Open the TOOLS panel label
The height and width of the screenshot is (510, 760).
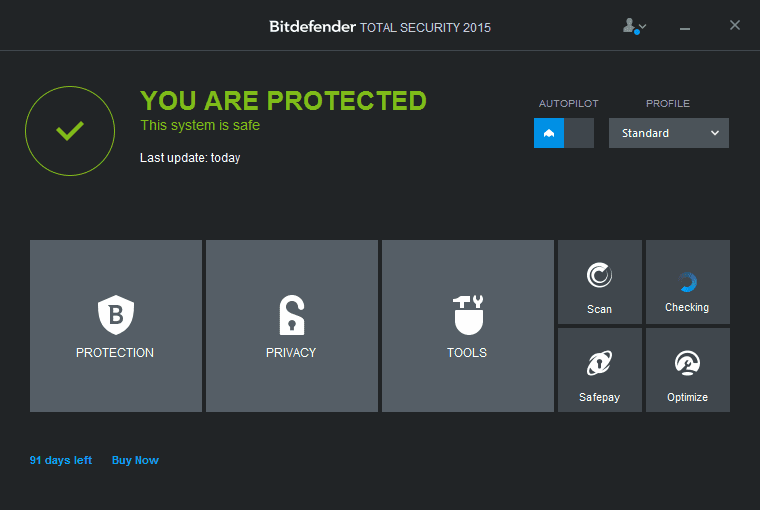coord(467,353)
